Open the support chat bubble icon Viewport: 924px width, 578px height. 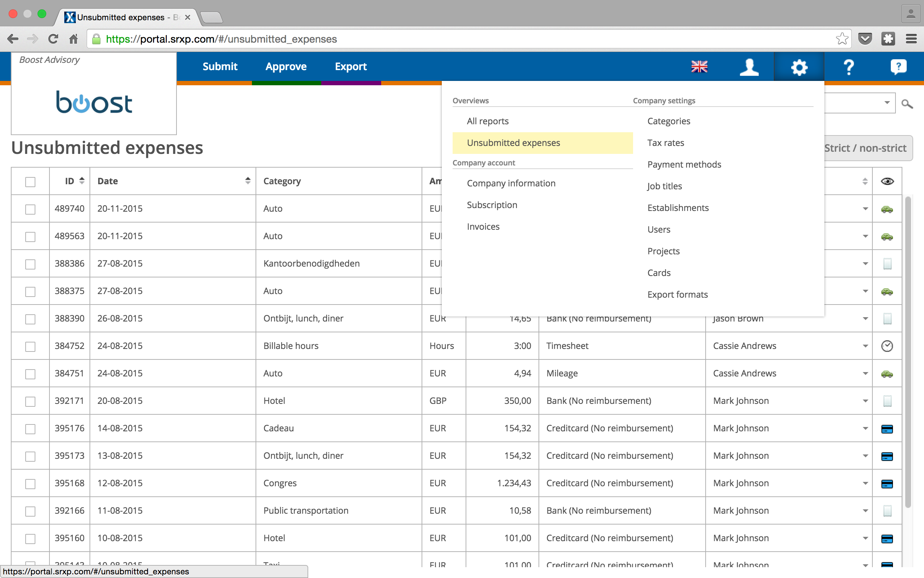(x=898, y=67)
